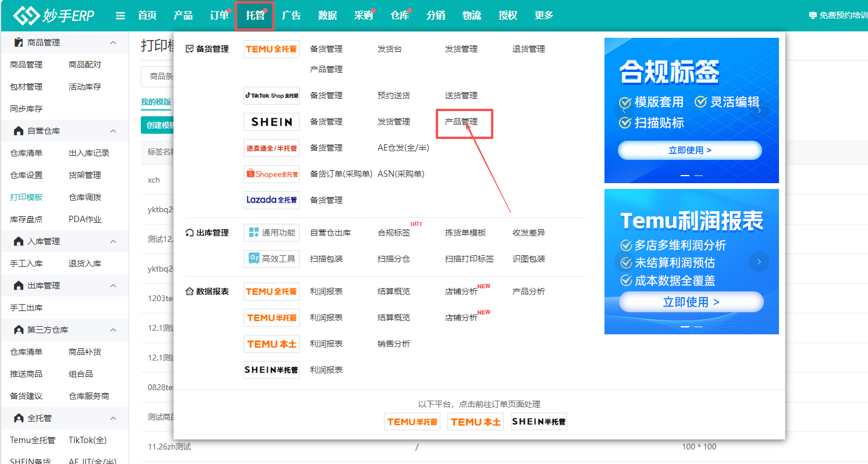Select the 高效工具 icon

click(x=271, y=259)
